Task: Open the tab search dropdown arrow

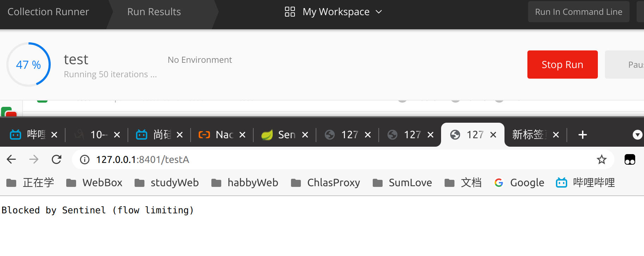Action: (x=637, y=135)
